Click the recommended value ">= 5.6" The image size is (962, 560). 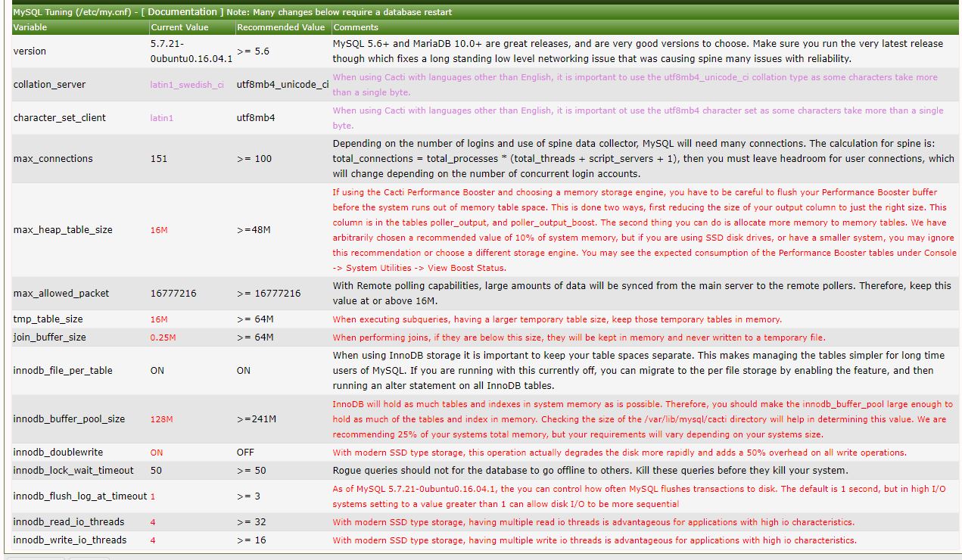[253, 51]
